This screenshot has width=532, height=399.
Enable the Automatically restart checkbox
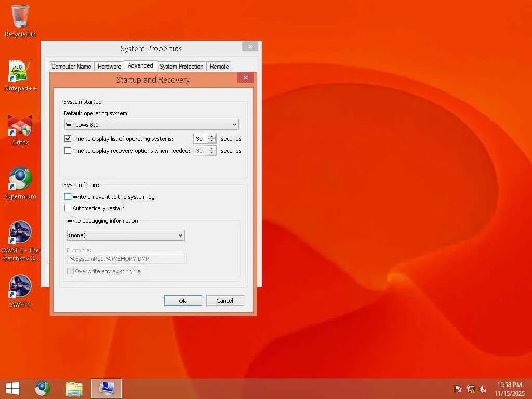tap(68, 208)
